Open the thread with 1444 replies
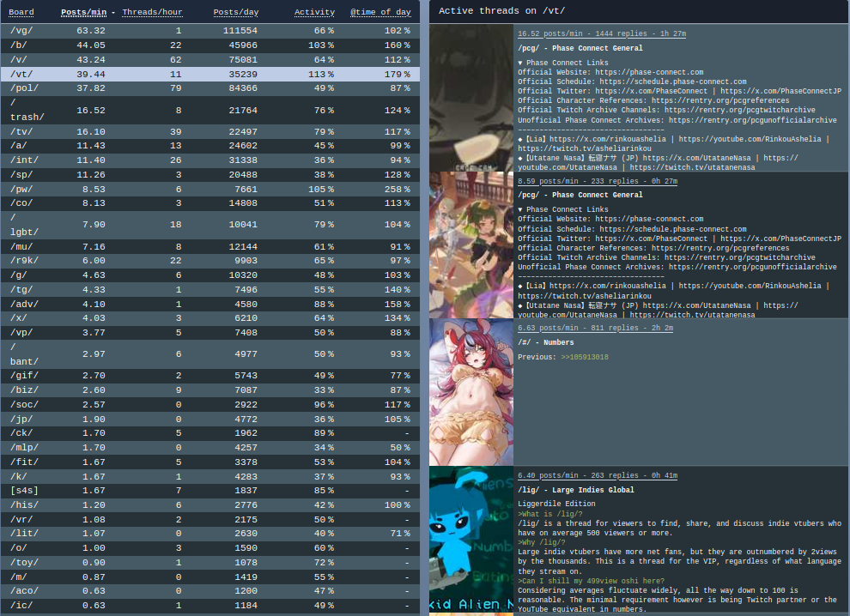The height and width of the screenshot is (616, 850). (x=601, y=33)
